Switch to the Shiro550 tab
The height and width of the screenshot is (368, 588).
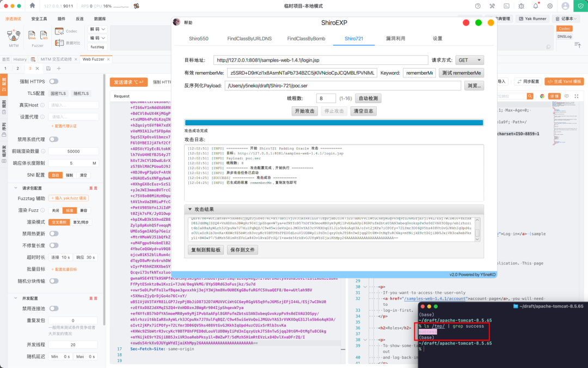pyautogui.click(x=198, y=38)
